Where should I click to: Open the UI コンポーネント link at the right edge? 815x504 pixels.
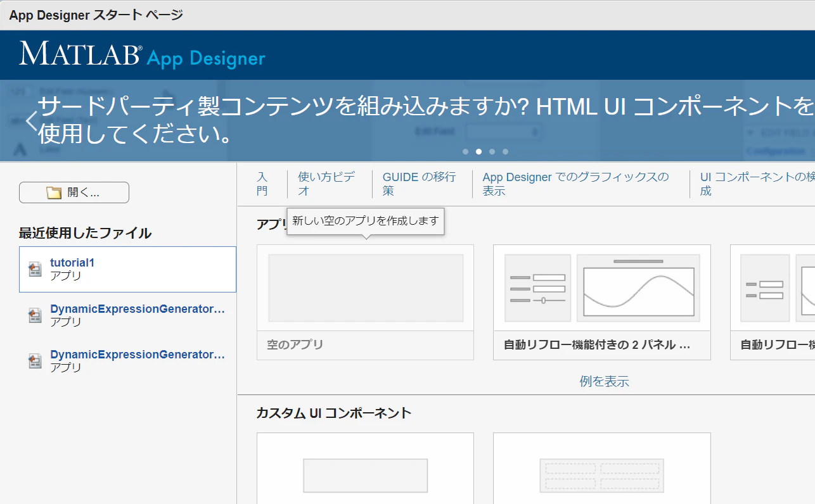coord(757,184)
